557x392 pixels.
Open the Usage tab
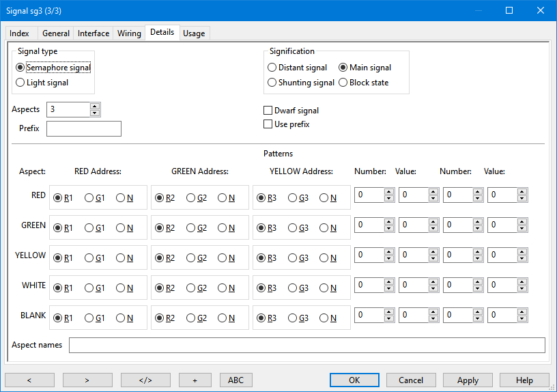[194, 33]
